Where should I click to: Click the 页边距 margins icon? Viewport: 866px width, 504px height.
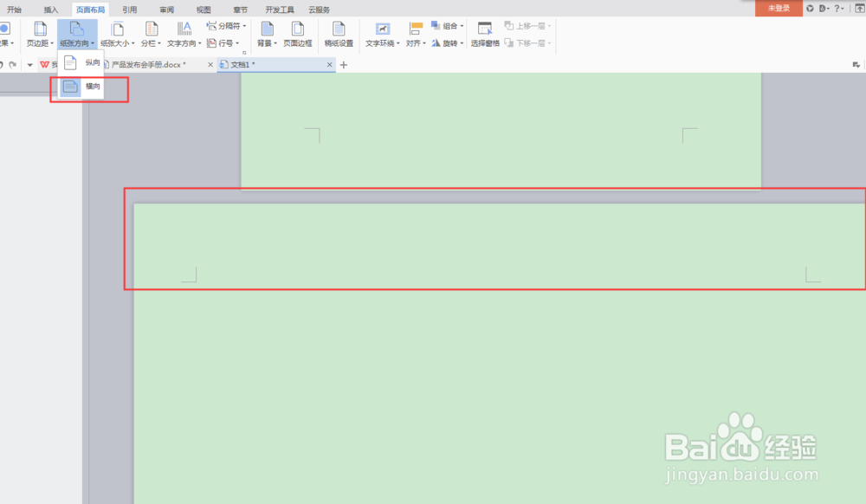click(40, 29)
